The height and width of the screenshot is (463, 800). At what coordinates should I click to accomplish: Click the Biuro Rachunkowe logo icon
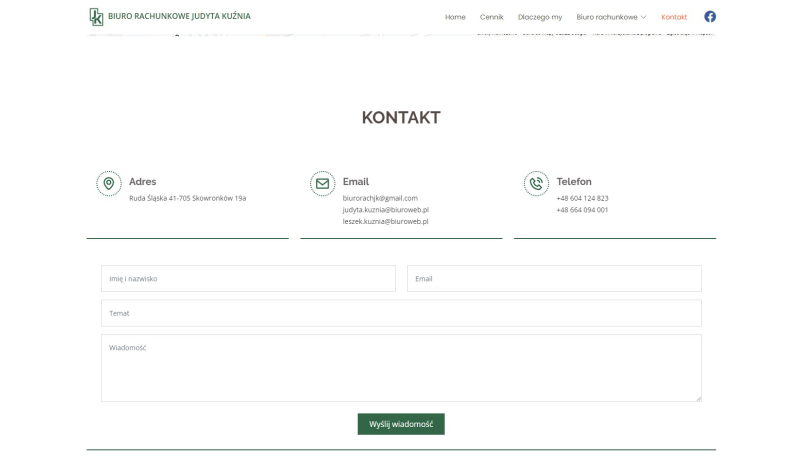pos(96,17)
